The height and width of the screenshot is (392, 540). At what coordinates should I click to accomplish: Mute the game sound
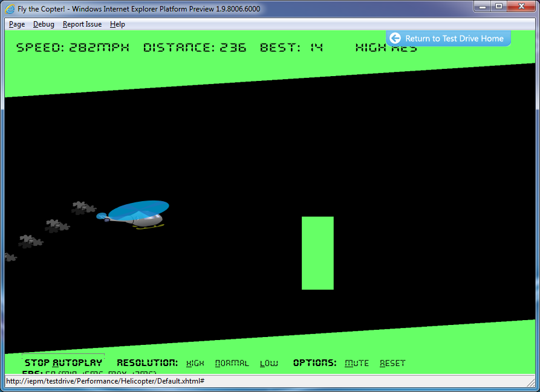[x=357, y=362]
